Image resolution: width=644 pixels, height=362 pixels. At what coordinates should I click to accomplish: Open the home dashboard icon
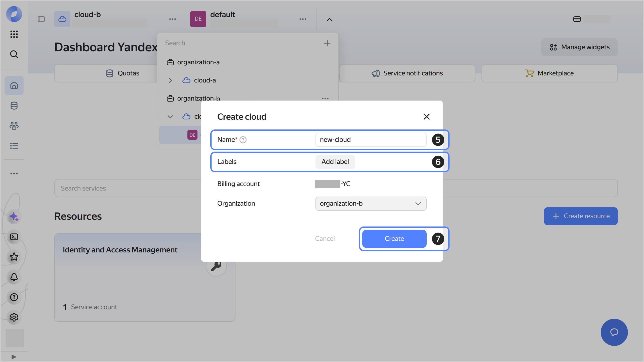[x=14, y=85]
